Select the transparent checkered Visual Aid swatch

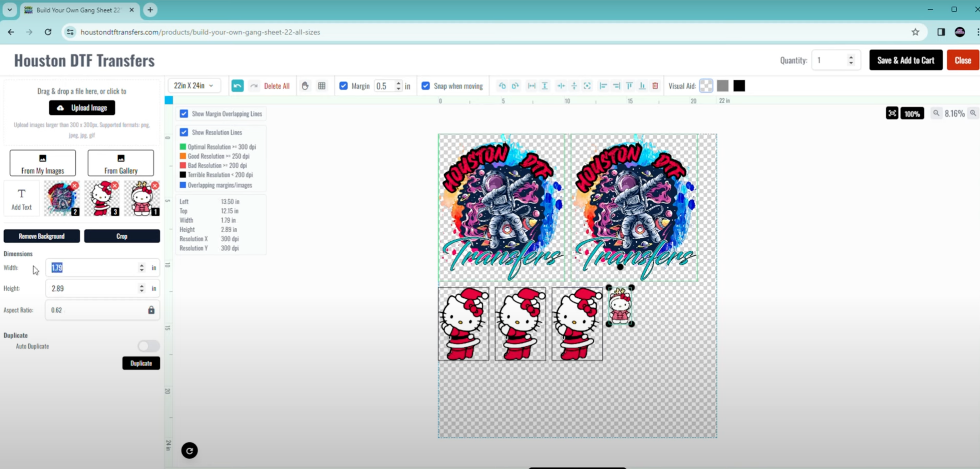pos(706,86)
